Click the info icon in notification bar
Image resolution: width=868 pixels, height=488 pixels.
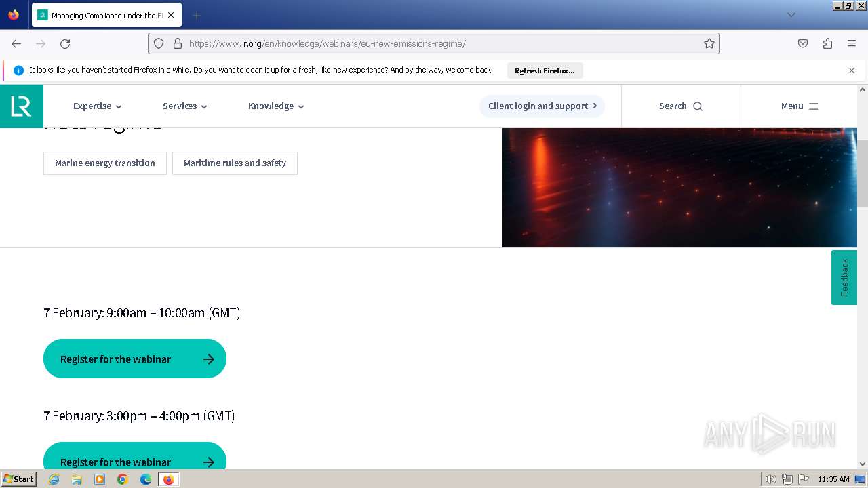point(18,70)
